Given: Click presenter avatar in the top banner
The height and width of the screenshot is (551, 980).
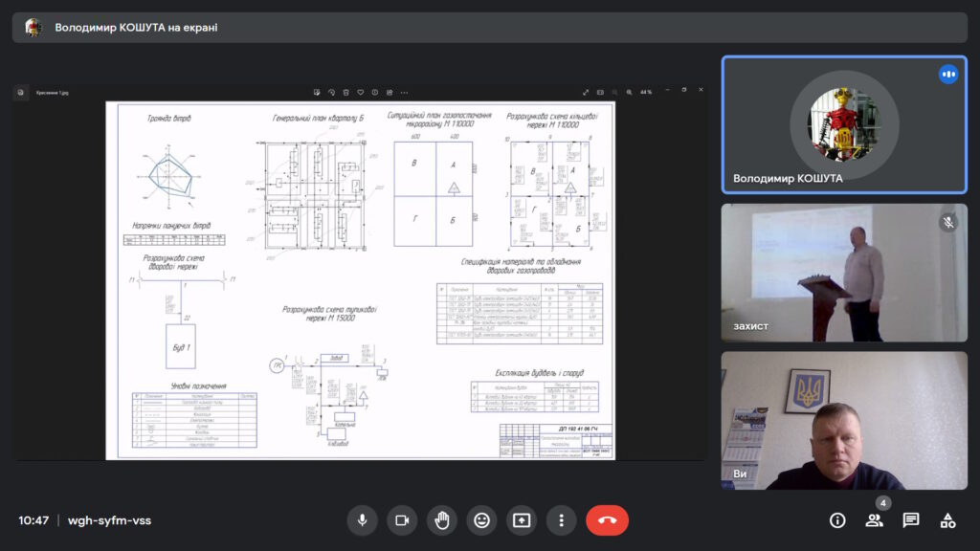Looking at the screenshot, I should pyautogui.click(x=33, y=28).
